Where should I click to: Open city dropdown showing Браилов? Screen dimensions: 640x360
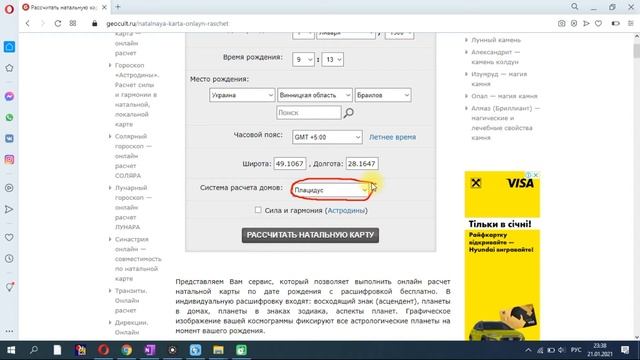(x=383, y=95)
